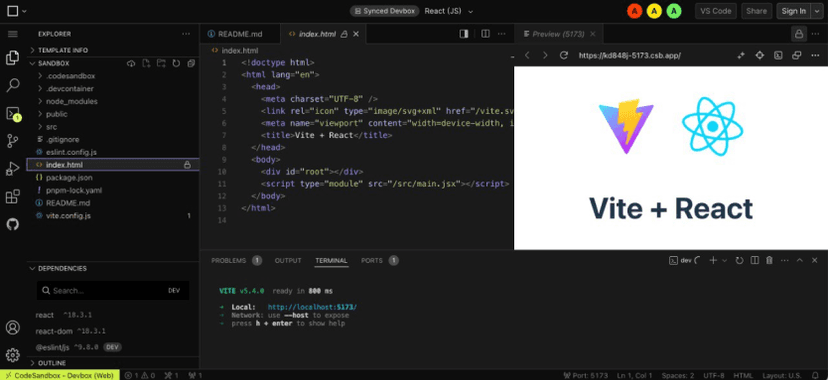Refresh the Sandbox explorer
828x380 pixels.
pos(176,63)
